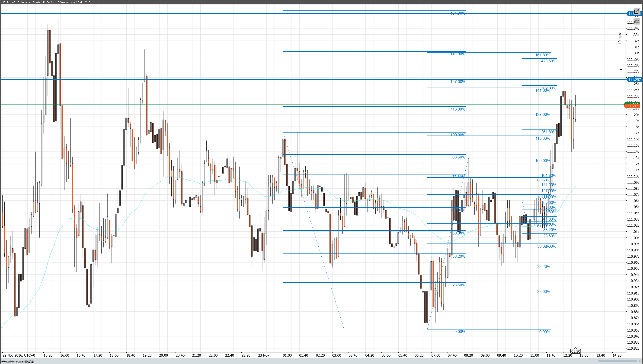This screenshot has height=364, width=643.
Task: Click the '23 Nov' date label
Action: [x=263, y=355]
